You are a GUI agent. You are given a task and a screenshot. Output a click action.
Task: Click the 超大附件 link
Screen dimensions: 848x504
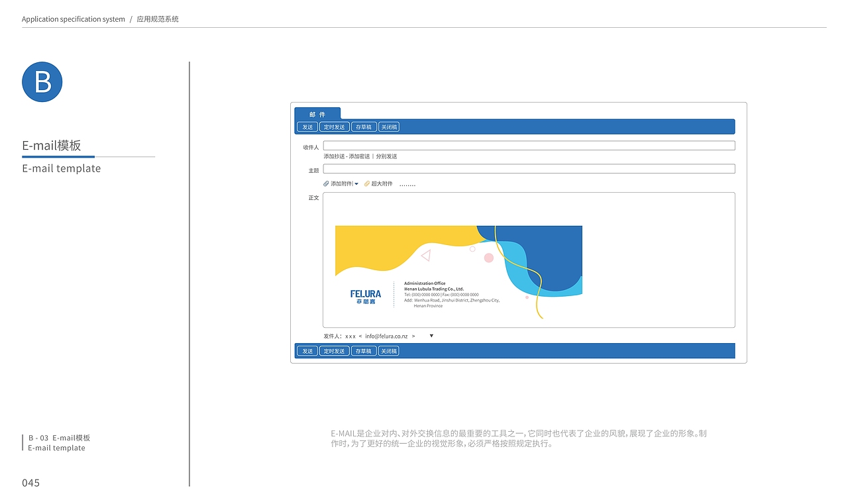pyautogui.click(x=382, y=183)
